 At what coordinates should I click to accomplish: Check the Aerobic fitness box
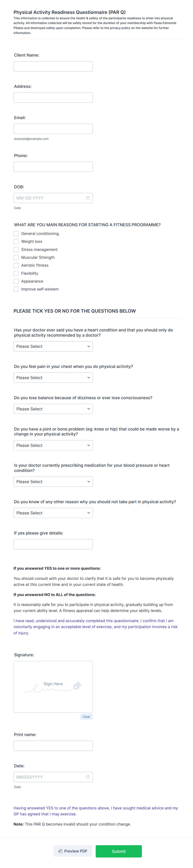click(16, 265)
